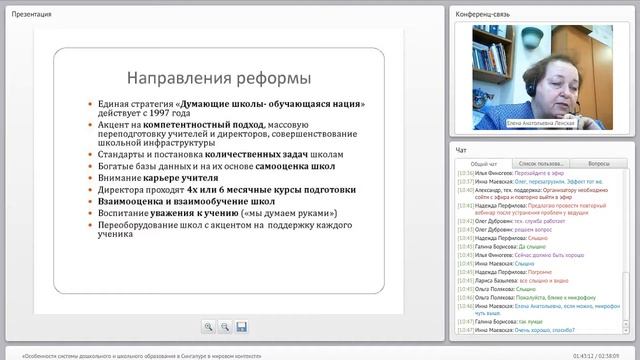Viewport: 640px width, 360px height.
Task: Select Олег Дубровин message 'тех. служба работает'
Action: (x=511, y=221)
